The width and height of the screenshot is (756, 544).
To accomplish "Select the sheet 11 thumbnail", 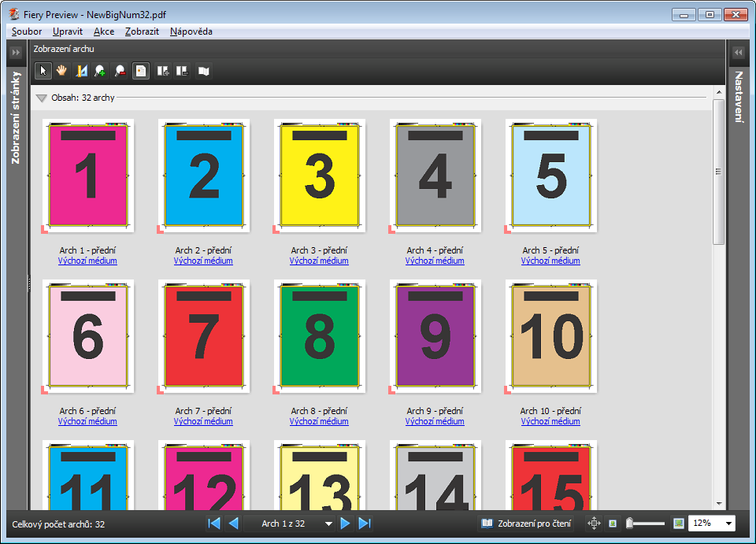I will (x=88, y=475).
